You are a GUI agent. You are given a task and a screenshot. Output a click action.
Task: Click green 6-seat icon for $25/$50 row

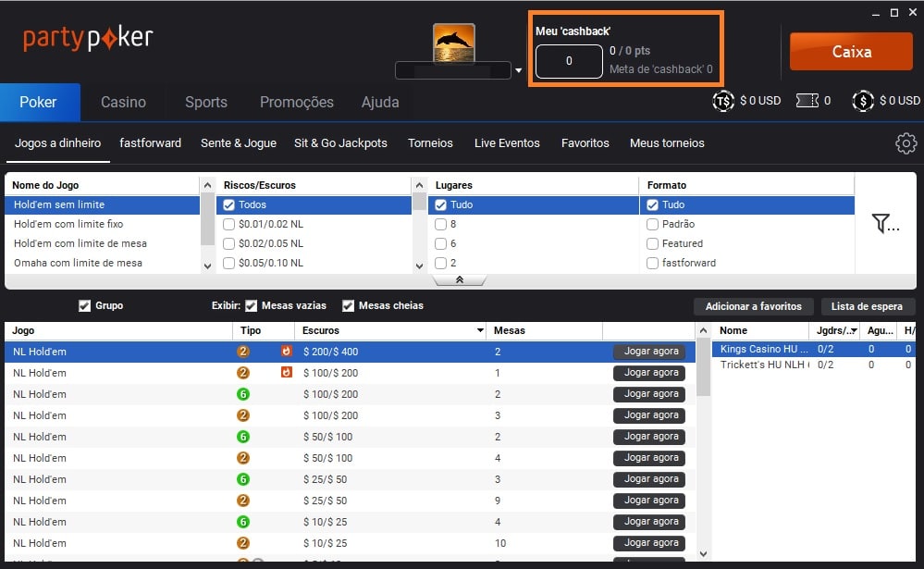point(242,479)
